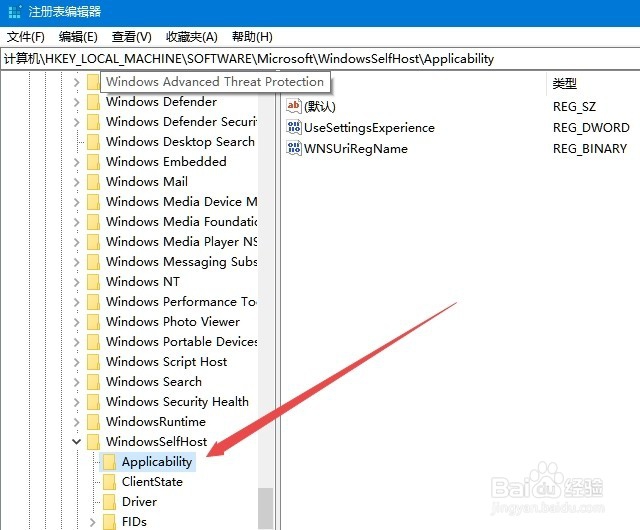Click the tree pane vertical scrollbar thumb

[x=265, y=509]
